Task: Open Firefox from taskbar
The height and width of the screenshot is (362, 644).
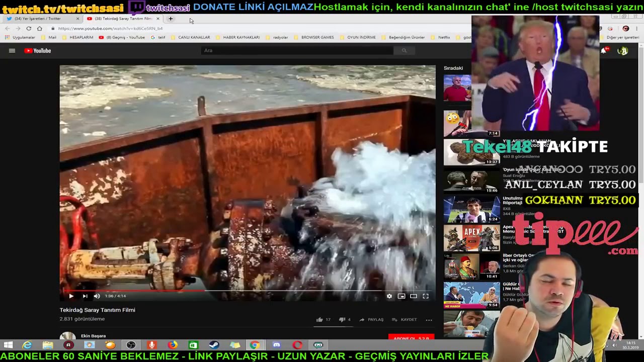Action: (x=173, y=345)
